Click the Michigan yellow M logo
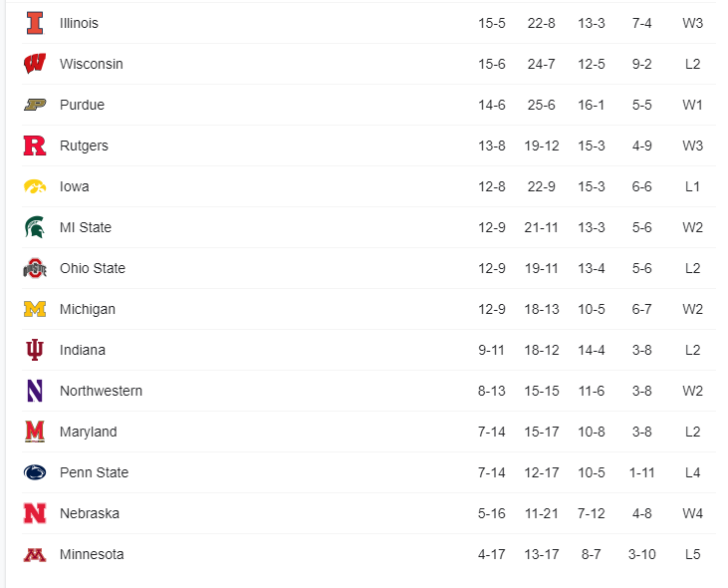This screenshot has width=728, height=588. pyautogui.click(x=35, y=309)
